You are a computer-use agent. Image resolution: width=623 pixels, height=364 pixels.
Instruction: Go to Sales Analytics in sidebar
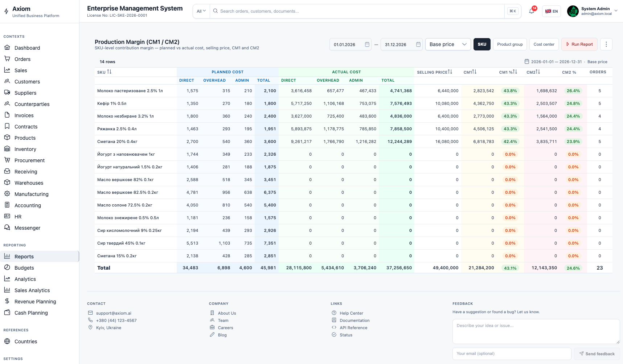point(32,290)
